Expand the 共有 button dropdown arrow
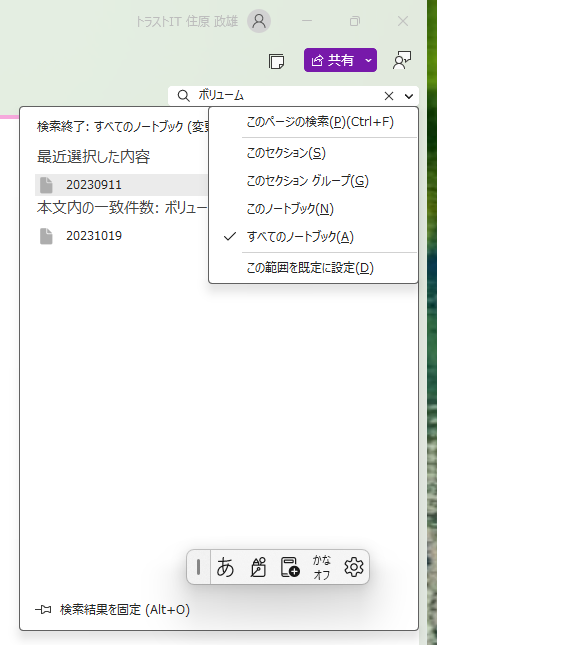The width and height of the screenshot is (581, 645). pos(369,60)
